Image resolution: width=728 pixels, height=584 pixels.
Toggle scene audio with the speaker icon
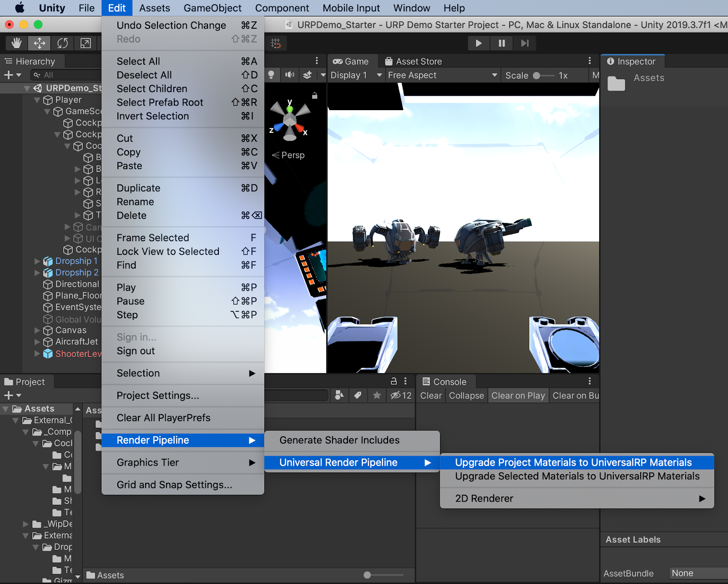point(289,75)
